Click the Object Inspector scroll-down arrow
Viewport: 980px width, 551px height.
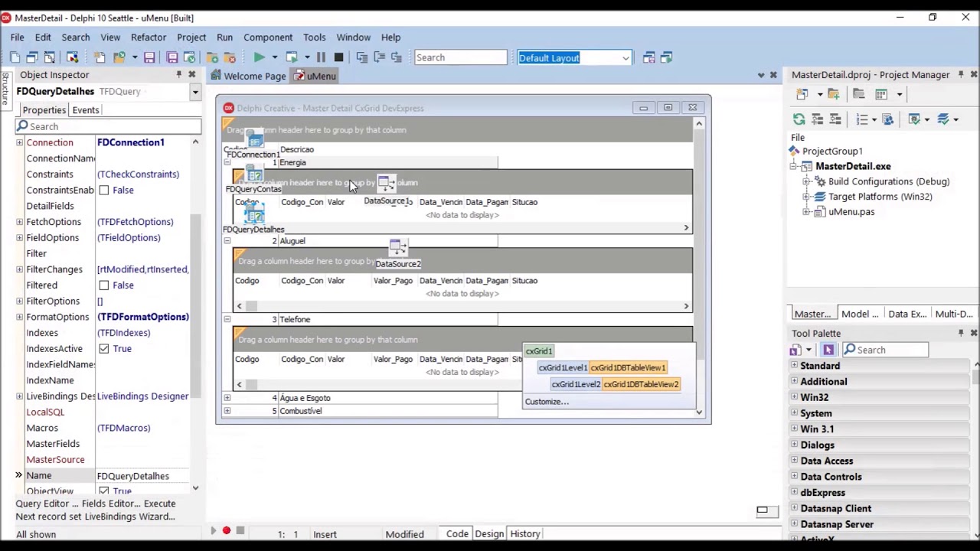(x=195, y=488)
